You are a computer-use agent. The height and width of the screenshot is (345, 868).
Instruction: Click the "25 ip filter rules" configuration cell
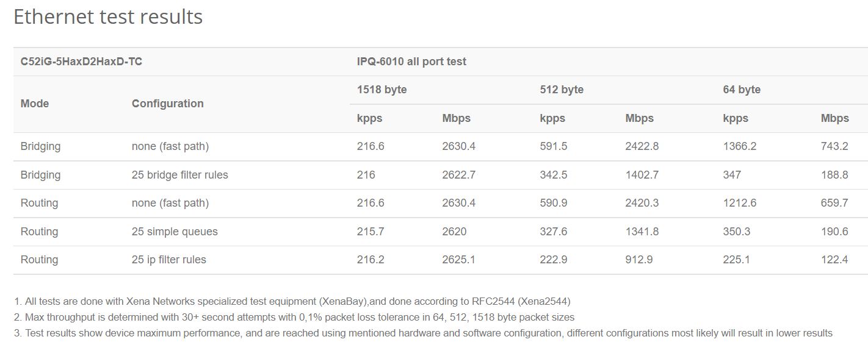click(x=169, y=260)
